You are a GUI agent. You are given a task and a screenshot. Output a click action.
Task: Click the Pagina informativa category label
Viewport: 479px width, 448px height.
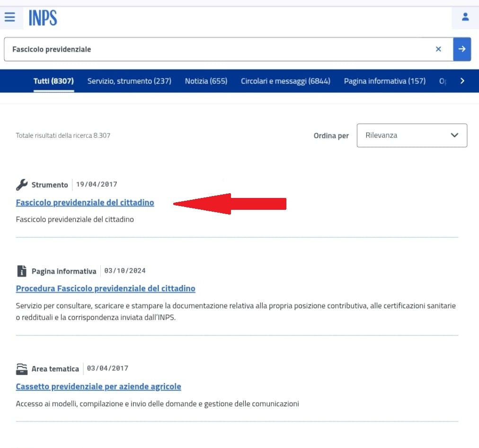click(x=64, y=271)
